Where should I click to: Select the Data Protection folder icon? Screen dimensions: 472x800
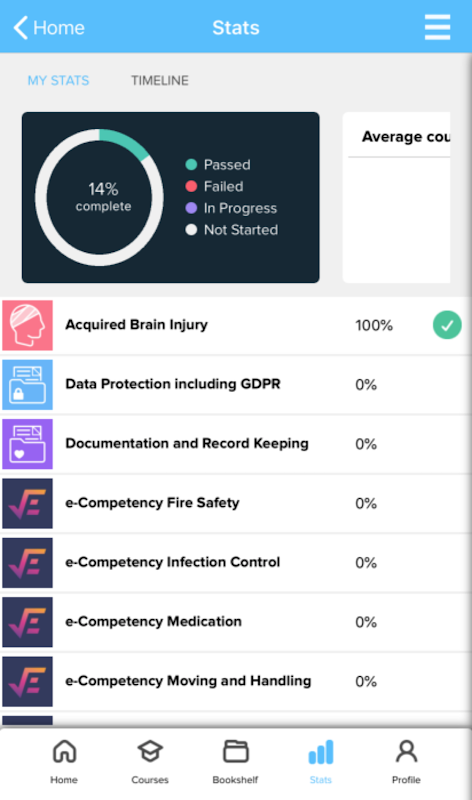coord(28,385)
